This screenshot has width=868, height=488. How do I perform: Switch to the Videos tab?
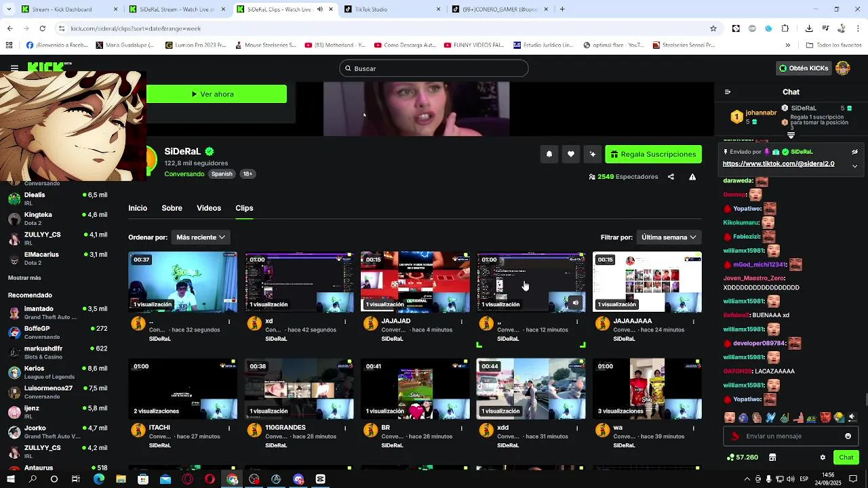coord(209,208)
